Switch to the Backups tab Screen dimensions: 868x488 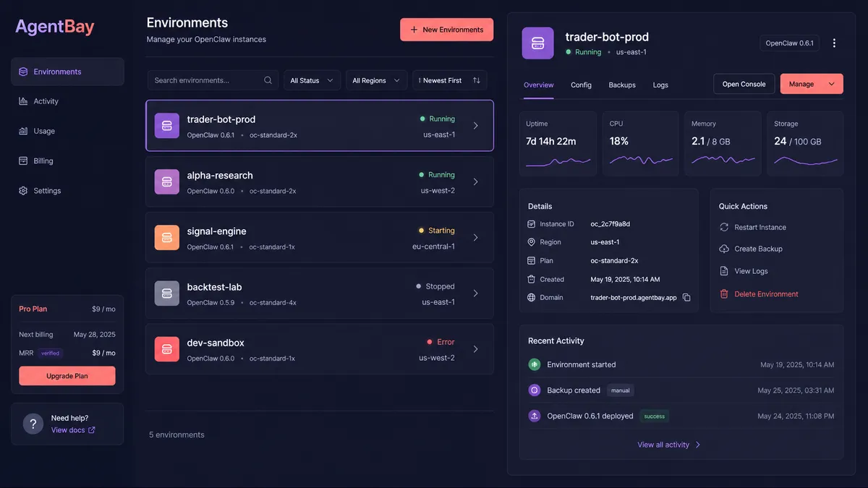tap(622, 85)
